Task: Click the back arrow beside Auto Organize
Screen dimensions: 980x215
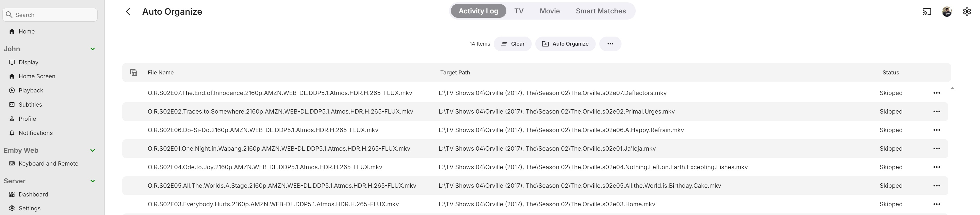Action: (128, 12)
